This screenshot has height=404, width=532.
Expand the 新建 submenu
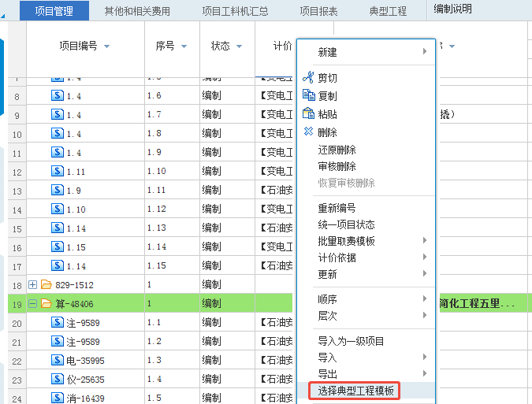click(425, 51)
